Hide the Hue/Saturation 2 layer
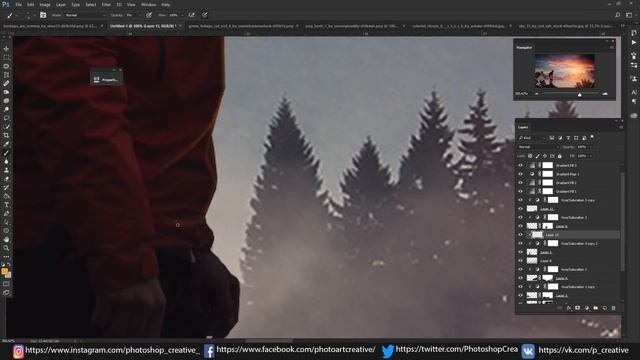This screenshot has height=360, width=640. 520,269
